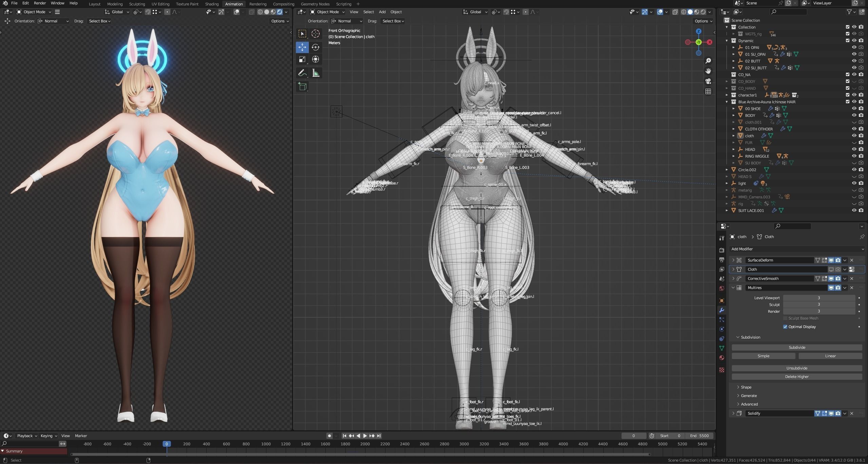Remove the SurfaceDeform modifier
This screenshot has height=464, width=868.
[852, 260]
